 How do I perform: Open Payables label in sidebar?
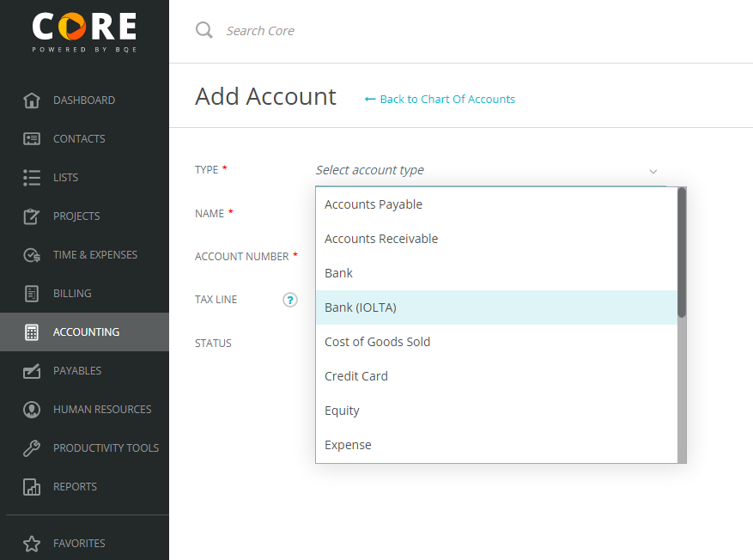[77, 371]
